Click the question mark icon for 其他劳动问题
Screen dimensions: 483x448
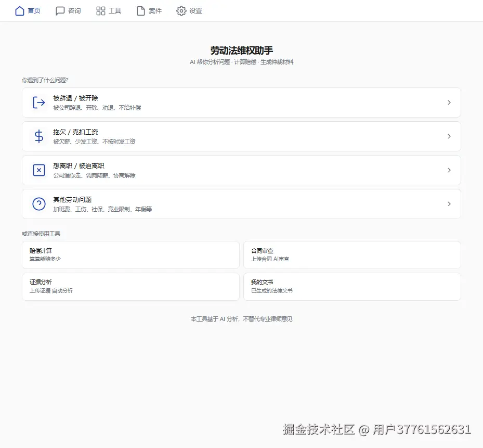click(39, 204)
